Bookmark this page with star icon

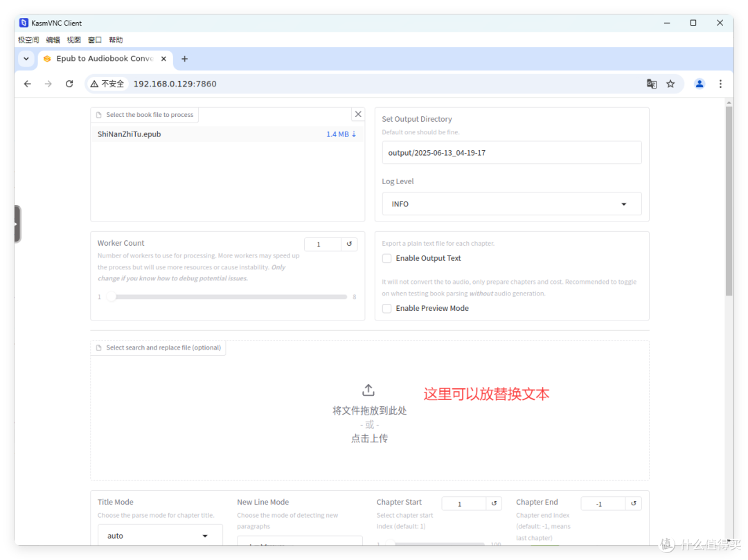(x=670, y=84)
